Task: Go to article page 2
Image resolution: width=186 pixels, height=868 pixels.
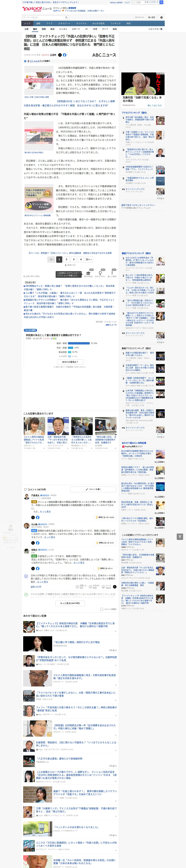Action: coord(66,259)
